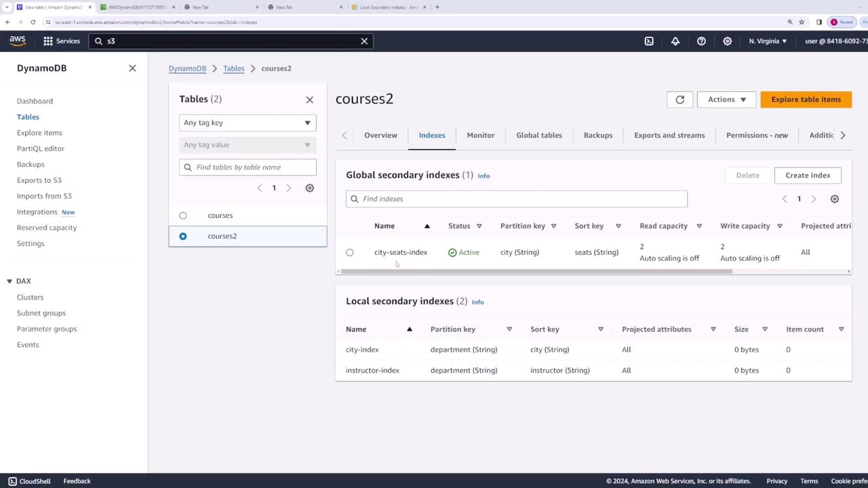Screen dimensions: 868x488
Task: Click the help question mark icon
Action: point(701,41)
